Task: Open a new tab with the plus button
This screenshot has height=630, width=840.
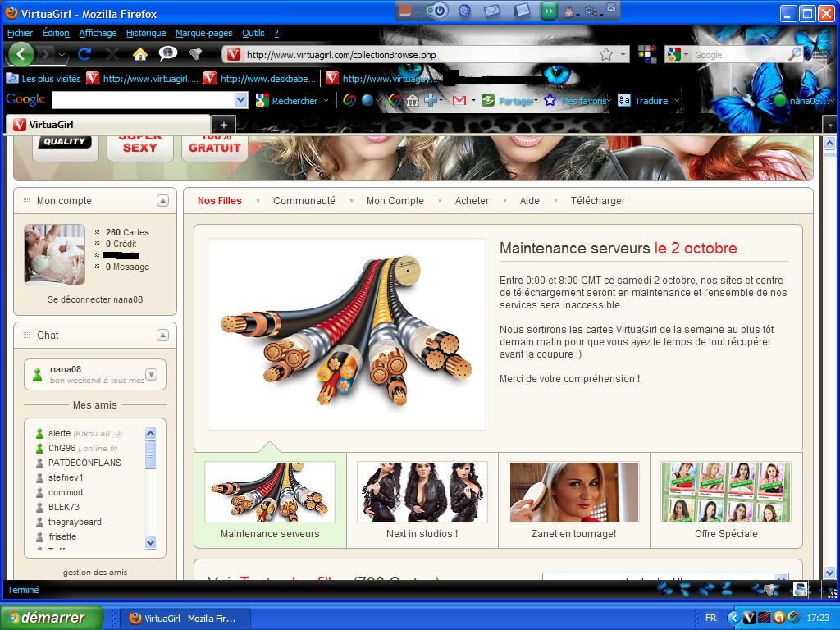Action: coord(224,125)
